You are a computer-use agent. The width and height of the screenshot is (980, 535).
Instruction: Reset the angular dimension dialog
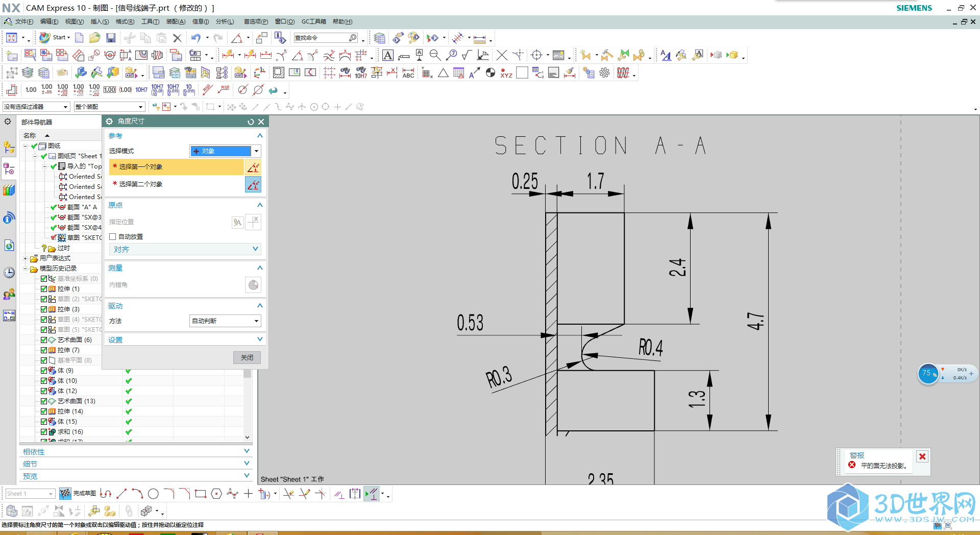251,121
